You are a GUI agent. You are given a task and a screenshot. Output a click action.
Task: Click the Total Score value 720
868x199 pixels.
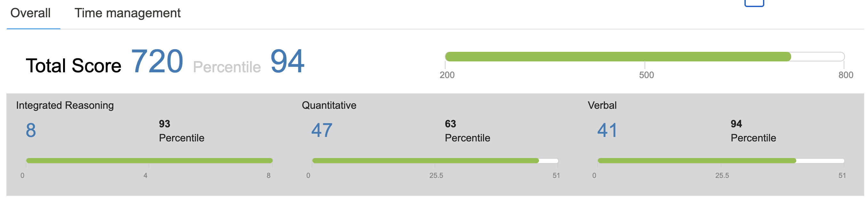pyautogui.click(x=157, y=62)
